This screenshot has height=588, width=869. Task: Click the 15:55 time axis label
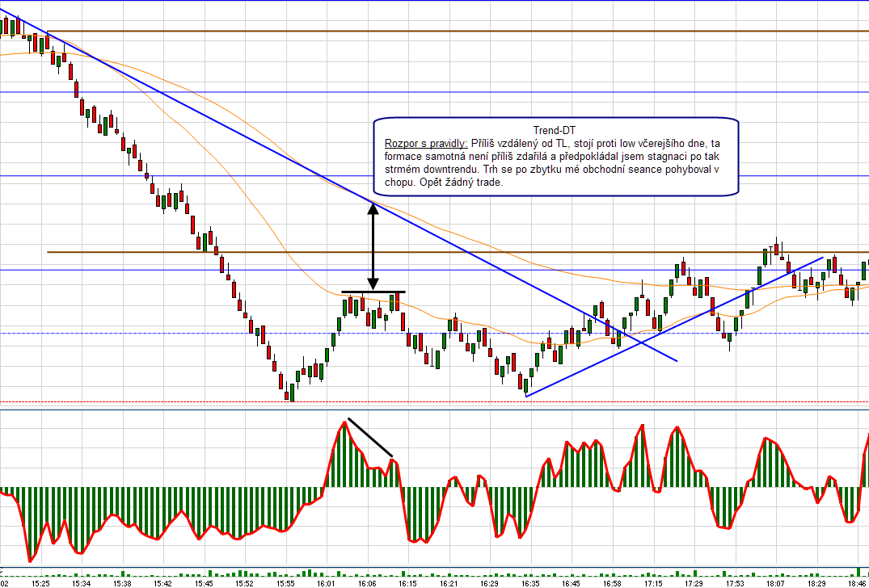pyautogui.click(x=285, y=583)
